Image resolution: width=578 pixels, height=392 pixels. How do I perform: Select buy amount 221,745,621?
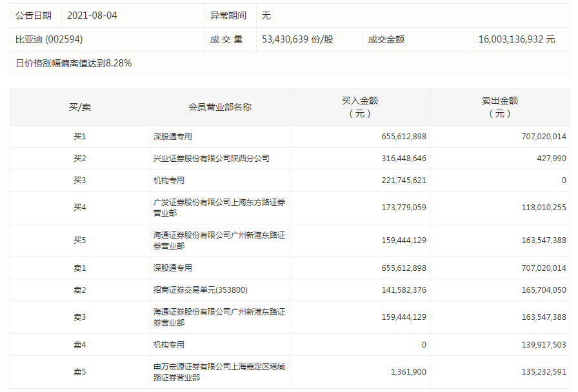coord(404,181)
